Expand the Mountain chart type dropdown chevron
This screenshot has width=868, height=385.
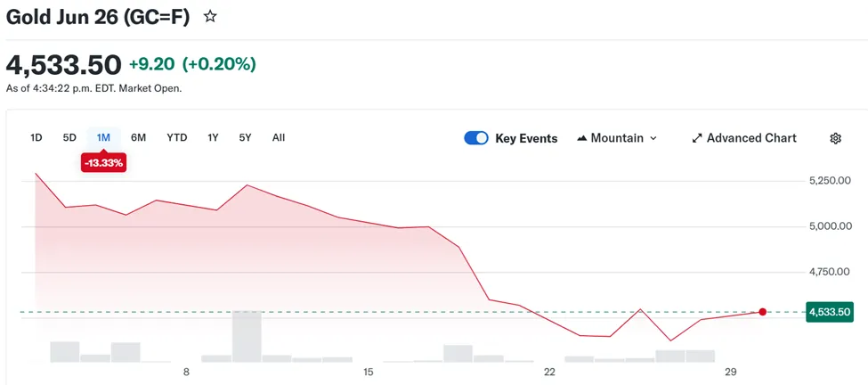[x=653, y=138]
